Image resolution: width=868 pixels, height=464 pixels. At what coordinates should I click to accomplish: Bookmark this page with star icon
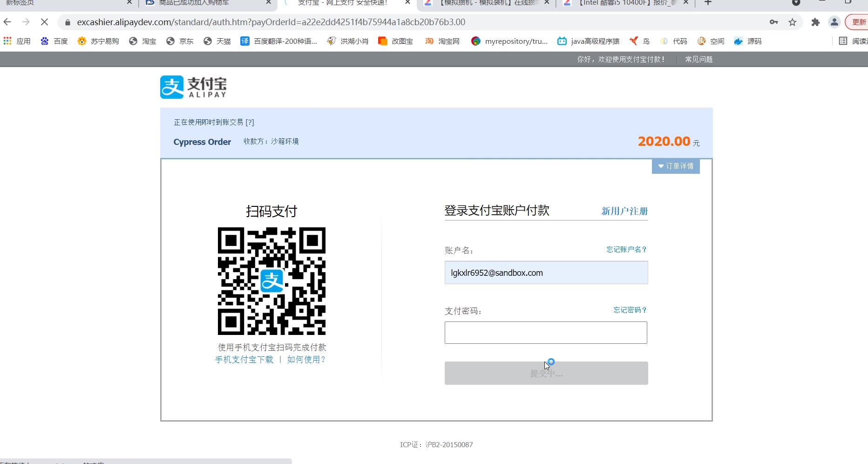pyautogui.click(x=792, y=22)
